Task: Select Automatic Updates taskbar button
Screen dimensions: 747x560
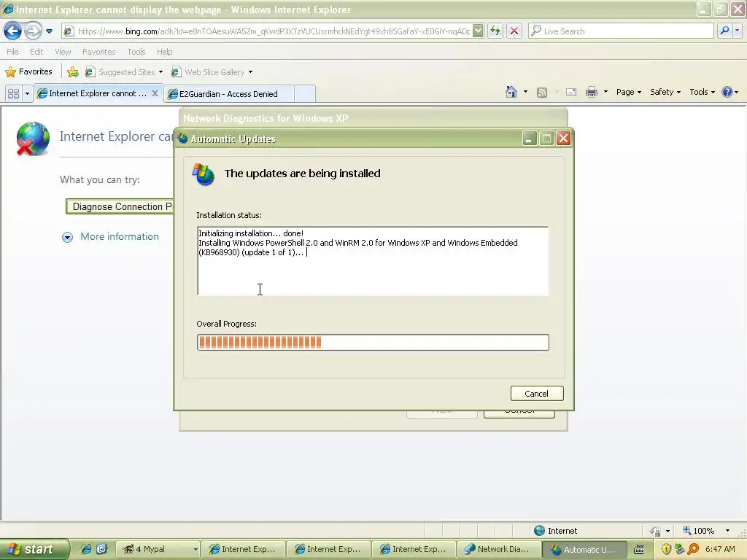Action: pos(584,549)
